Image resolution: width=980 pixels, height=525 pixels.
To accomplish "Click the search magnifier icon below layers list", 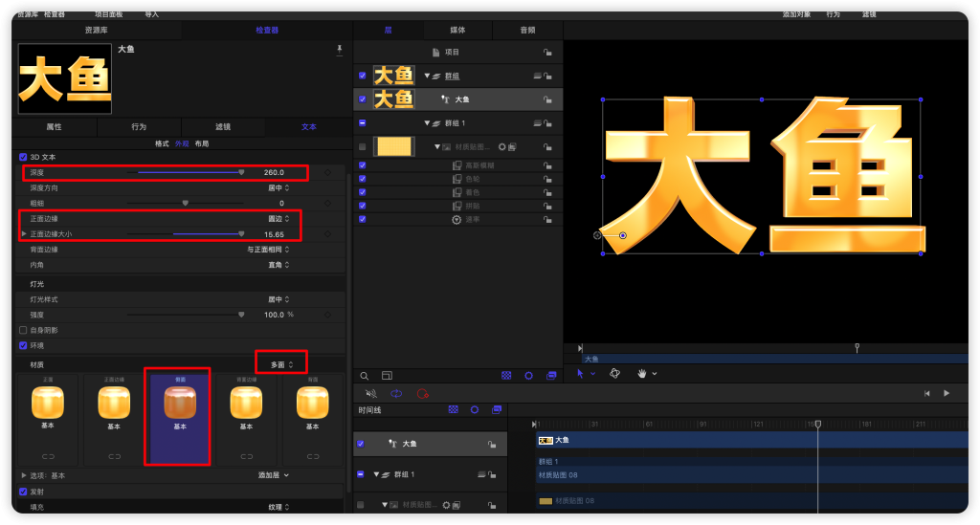I will tap(364, 376).
